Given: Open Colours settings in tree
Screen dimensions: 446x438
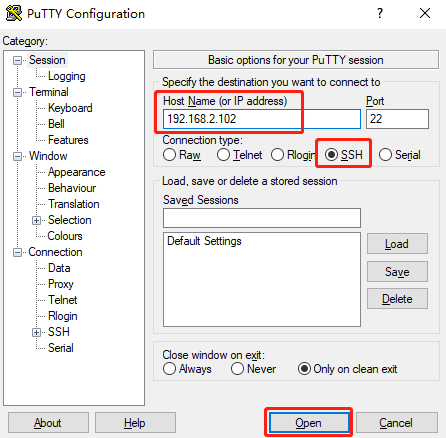Looking at the screenshot, I should [65, 236].
